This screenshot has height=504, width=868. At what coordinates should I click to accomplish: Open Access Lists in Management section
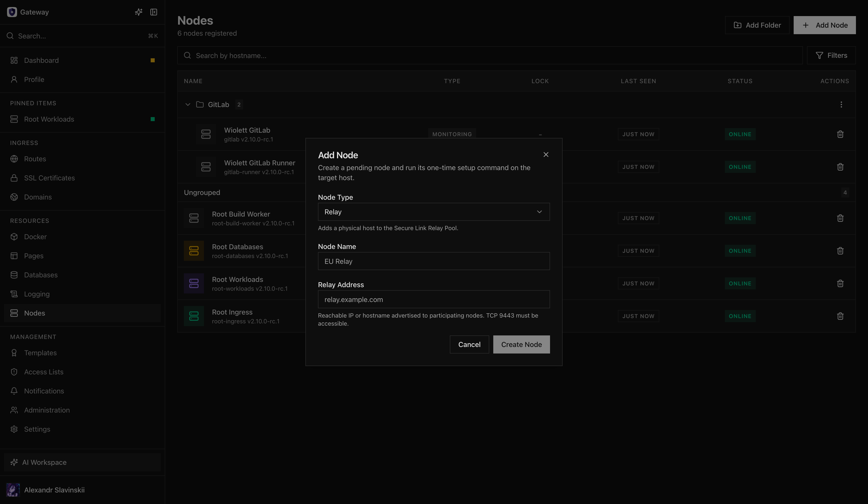[44, 372]
